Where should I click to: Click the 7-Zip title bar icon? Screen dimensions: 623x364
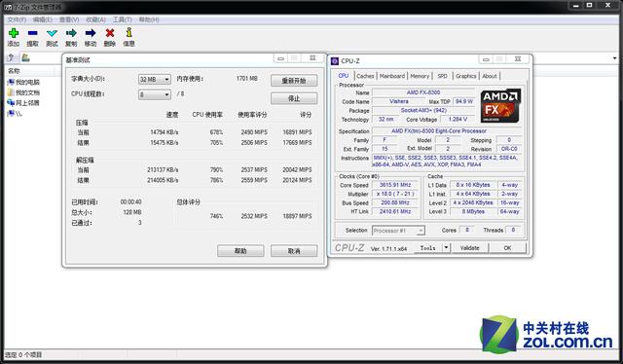click(8, 7)
